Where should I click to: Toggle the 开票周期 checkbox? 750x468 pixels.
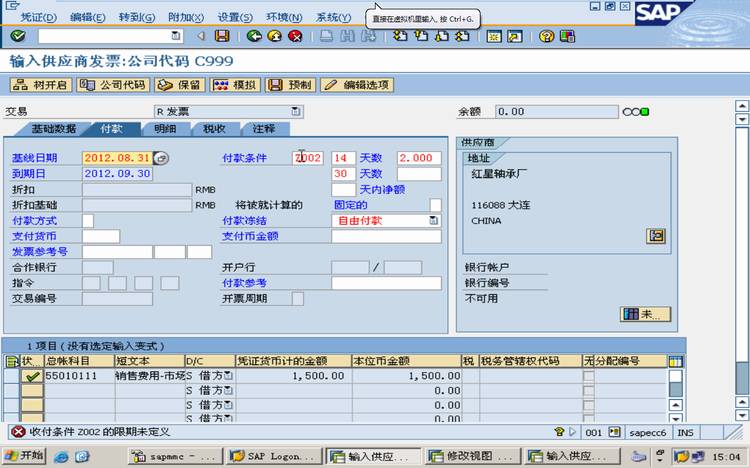[298, 299]
